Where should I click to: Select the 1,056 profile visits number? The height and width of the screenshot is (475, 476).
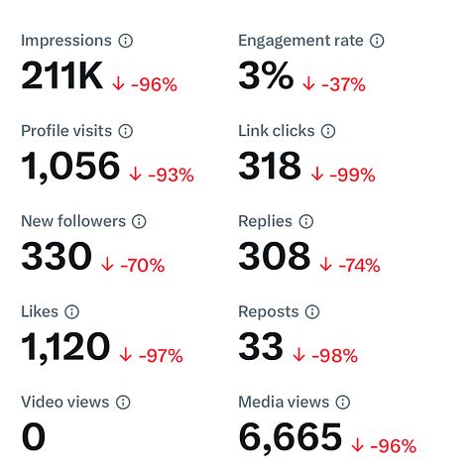click(x=70, y=167)
